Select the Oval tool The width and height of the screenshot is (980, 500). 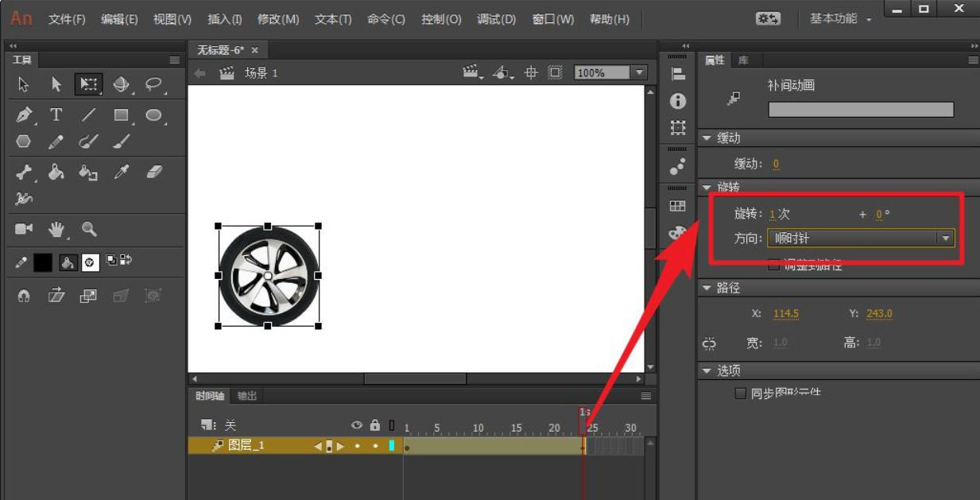click(x=153, y=115)
